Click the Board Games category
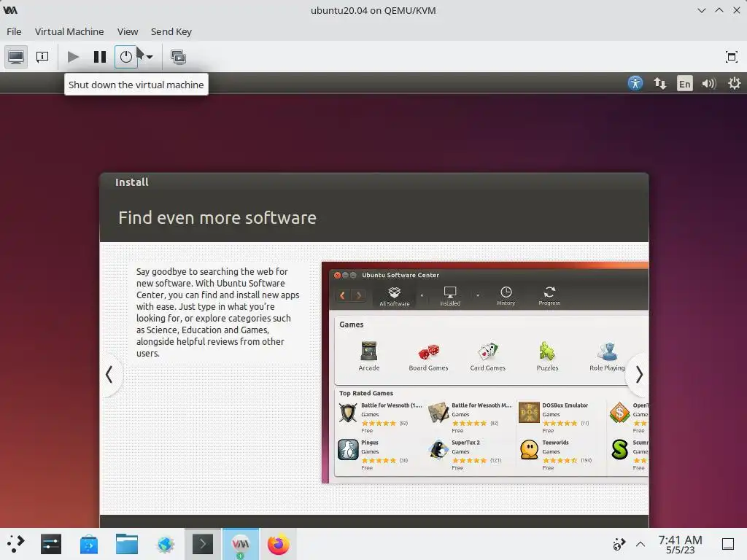747x560 pixels. (x=428, y=356)
